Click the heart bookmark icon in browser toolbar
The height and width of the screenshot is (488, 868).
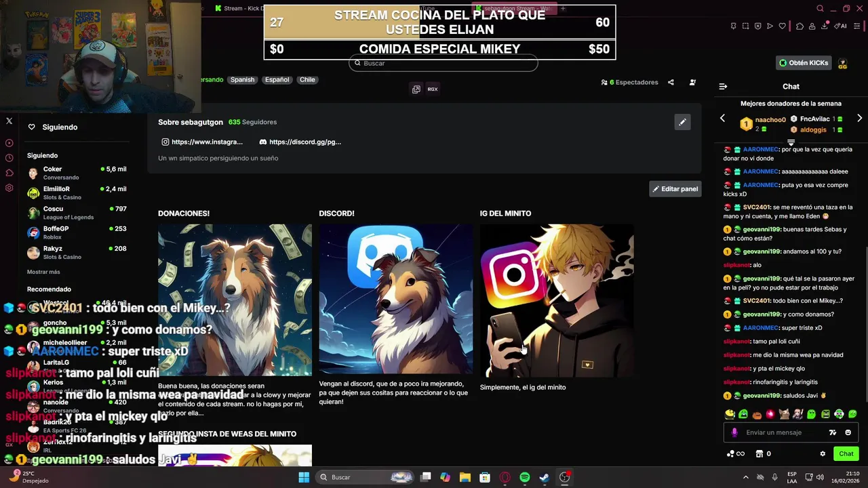[782, 26]
